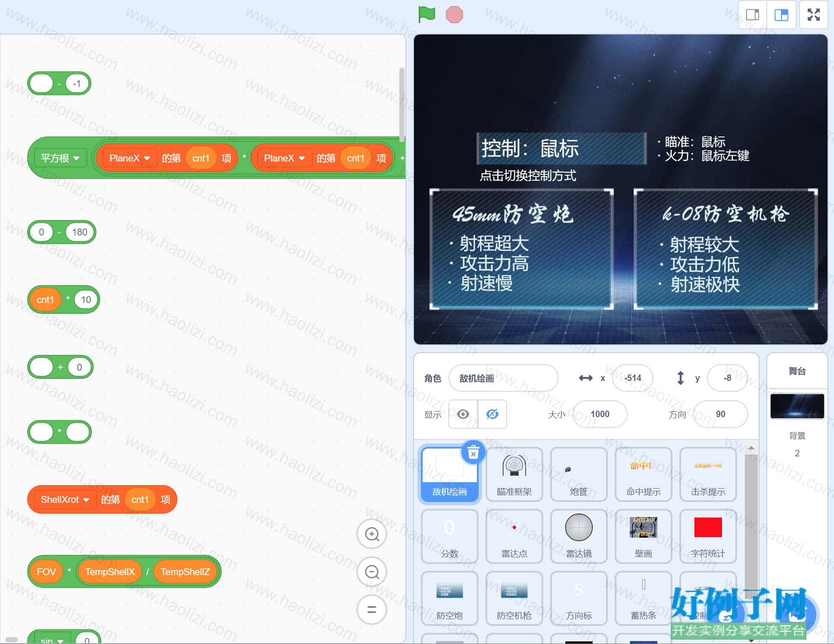Open the ShellXrot list dropdown

click(x=65, y=499)
